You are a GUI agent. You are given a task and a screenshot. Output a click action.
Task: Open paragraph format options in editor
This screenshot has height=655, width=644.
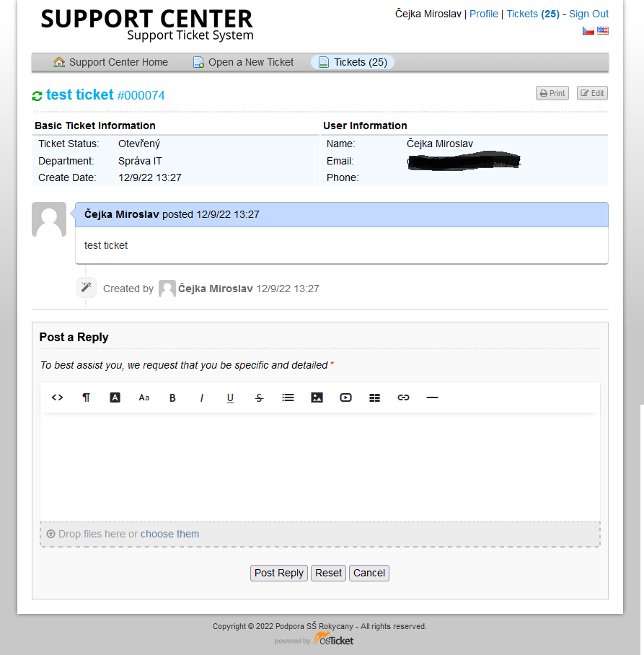(86, 397)
